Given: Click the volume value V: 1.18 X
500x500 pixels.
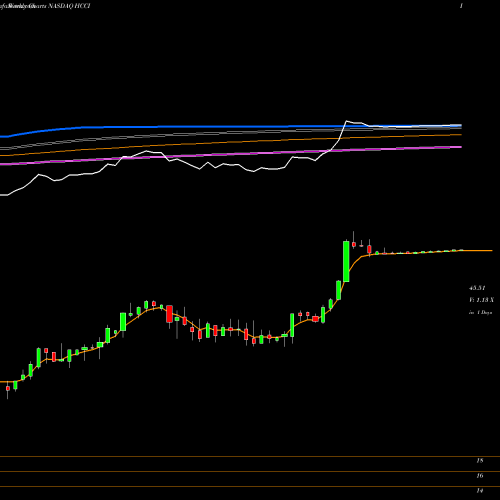Looking at the screenshot, I should [x=481, y=300].
